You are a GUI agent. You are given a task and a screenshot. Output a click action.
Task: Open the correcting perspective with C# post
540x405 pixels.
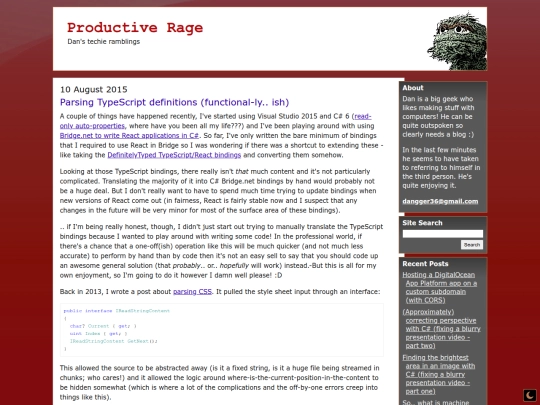click(442, 329)
